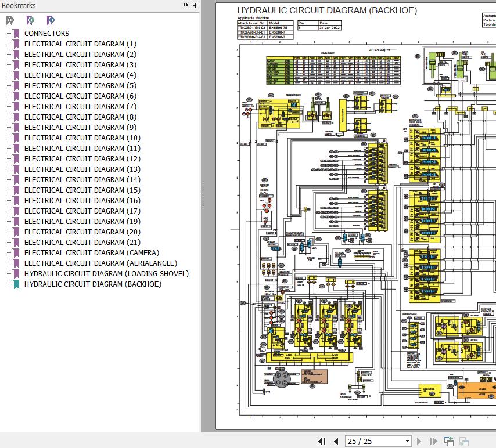Go to ELECTRICAL CIRCUIT DIAGRAM (21) bookmark
The width and height of the screenshot is (496, 448).
coord(82,242)
